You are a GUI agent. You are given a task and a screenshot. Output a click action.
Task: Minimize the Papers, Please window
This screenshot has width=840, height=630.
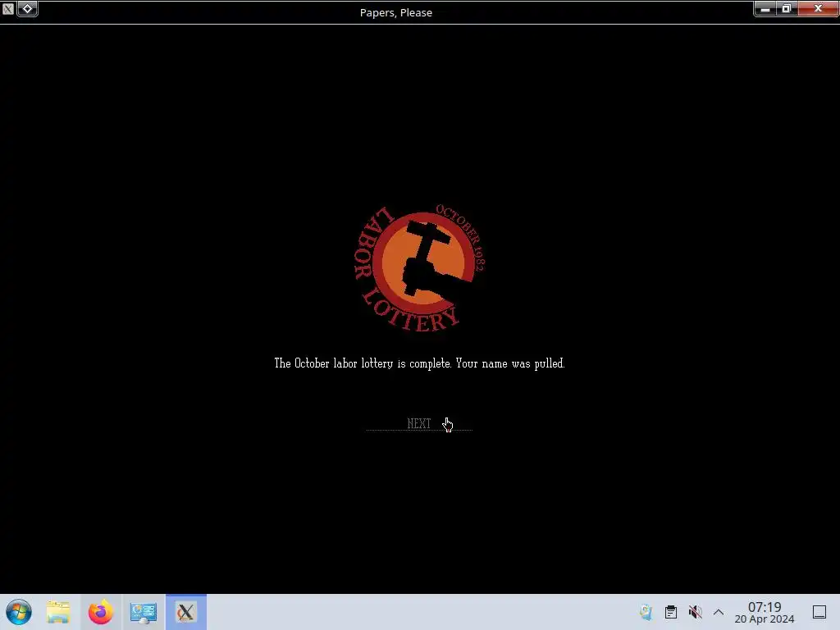(765, 8)
